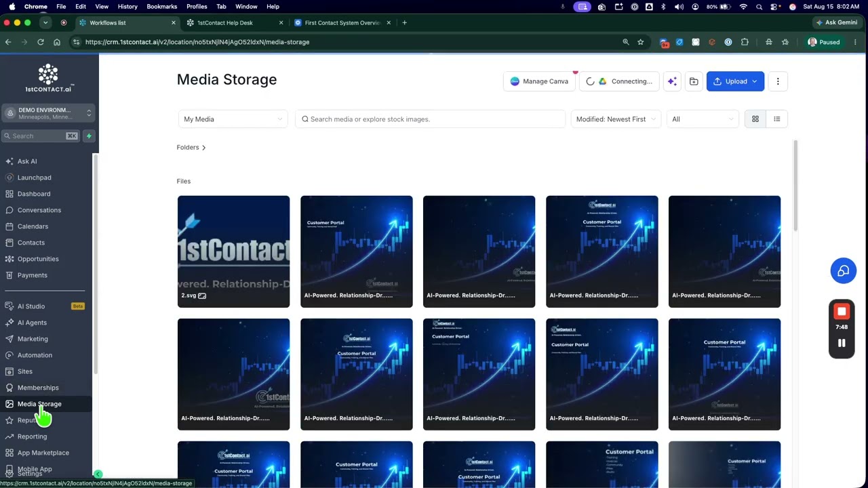Open the Upload dropdown arrow
Viewport: 868px width, 488px height.
[755, 81]
